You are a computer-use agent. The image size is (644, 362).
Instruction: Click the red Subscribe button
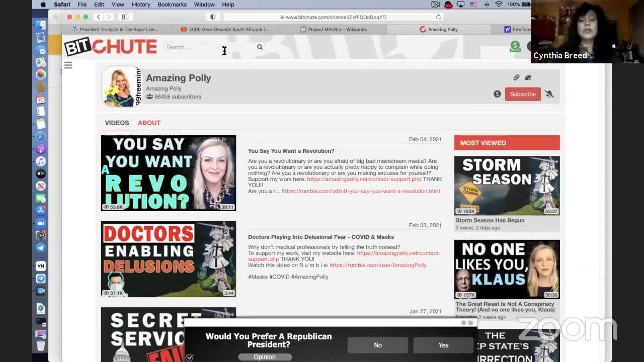(x=523, y=94)
